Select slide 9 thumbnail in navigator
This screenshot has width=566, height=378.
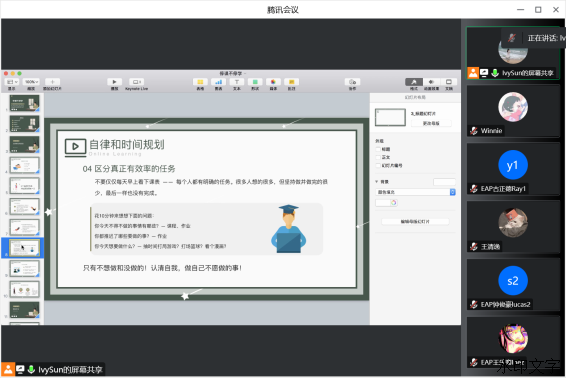point(24,269)
